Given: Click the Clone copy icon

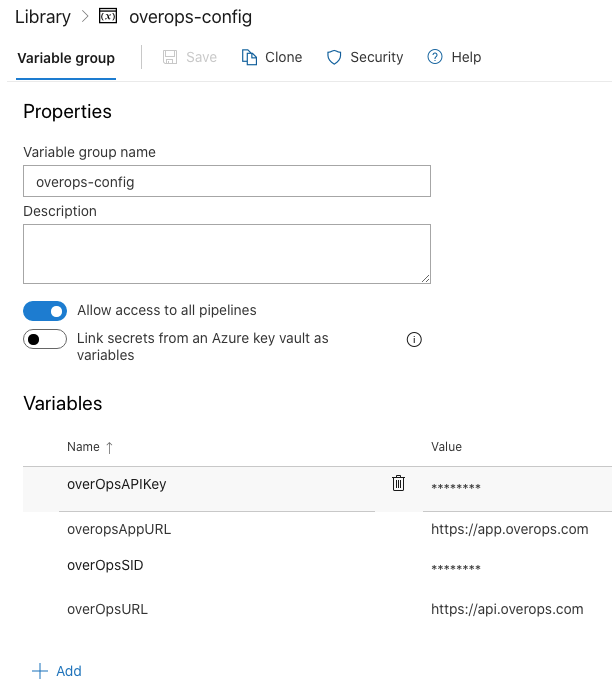Looking at the screenshot, I should coord(250,57).
